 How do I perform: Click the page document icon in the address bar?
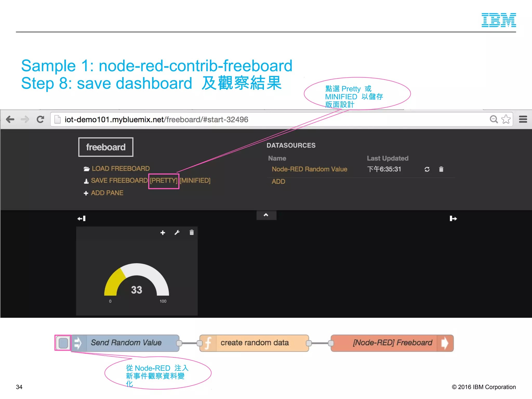pyautogui.click(x=57, y=119)
